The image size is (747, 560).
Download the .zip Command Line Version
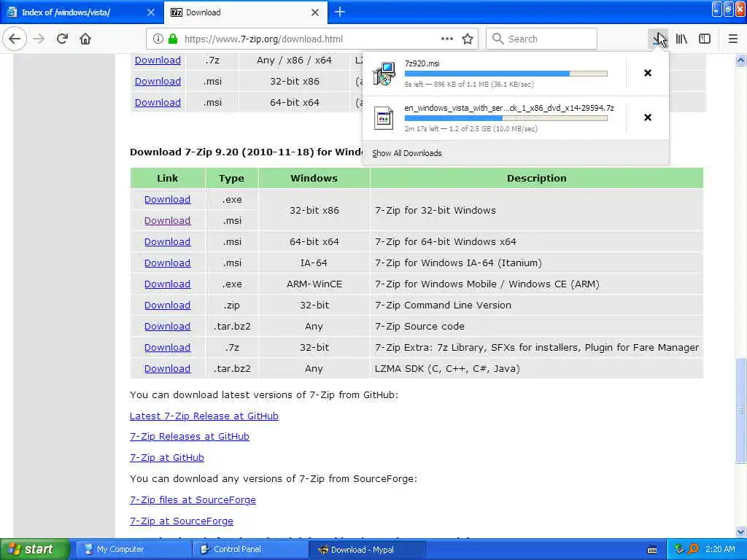click(167, 306)
